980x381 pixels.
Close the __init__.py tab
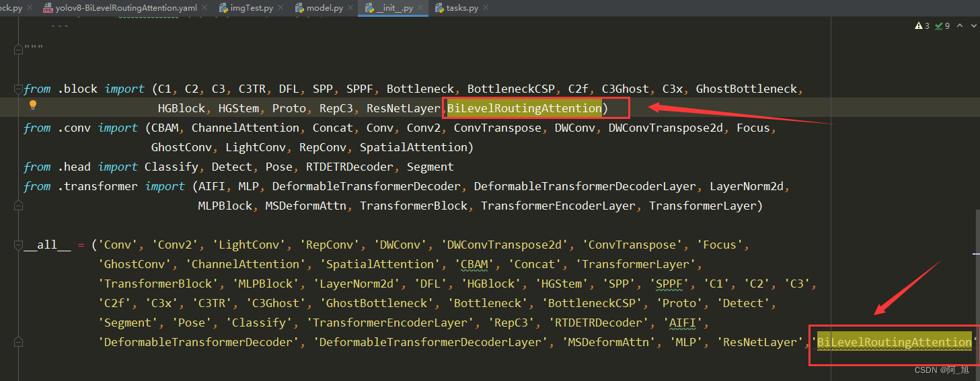[x=421, y=8]
